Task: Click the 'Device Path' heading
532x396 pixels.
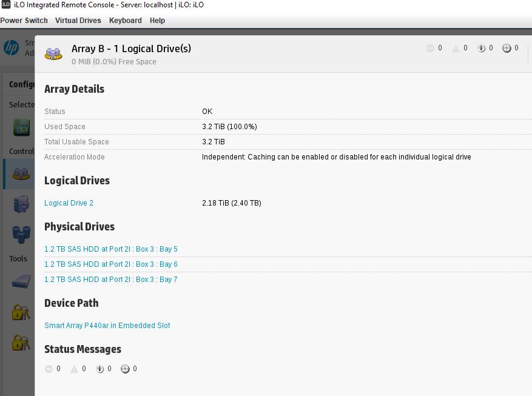Action: [x=72, y=303]
